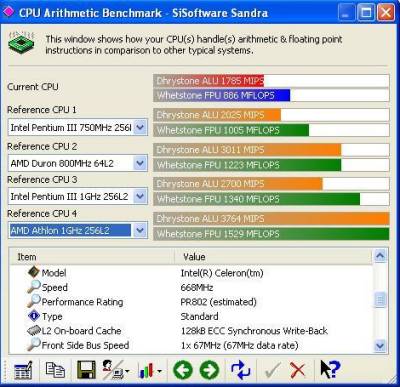Screen dimensions: 400x387
Task: Click the list scroll up arrow
Action: point(380,256)
